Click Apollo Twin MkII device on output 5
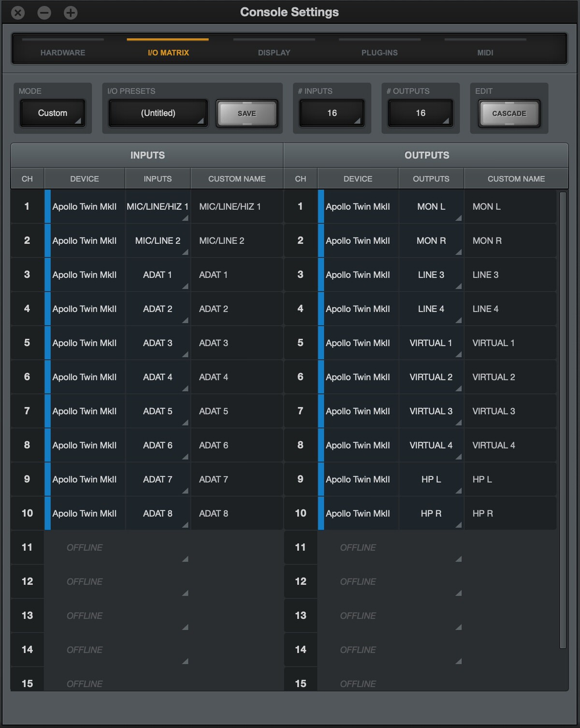580x728 pixels. pos(358,343)
